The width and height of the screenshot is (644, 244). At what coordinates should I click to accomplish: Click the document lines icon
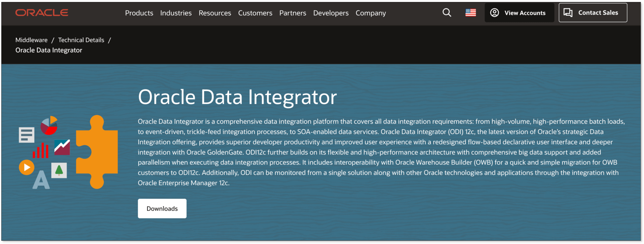(27, 135)
